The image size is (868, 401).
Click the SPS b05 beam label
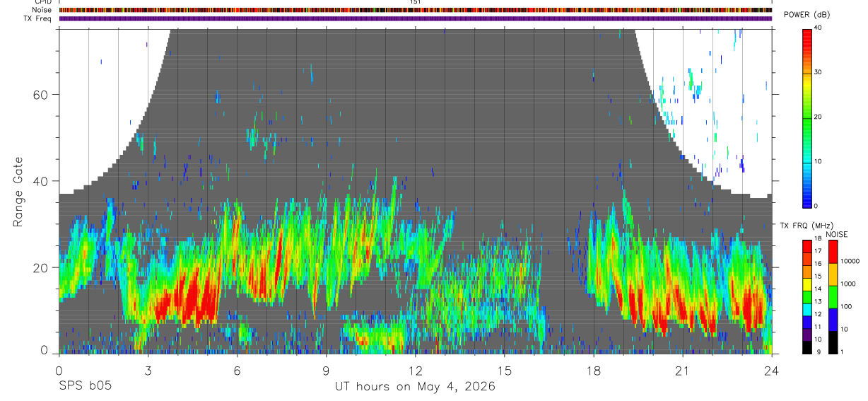click(85, 386)
